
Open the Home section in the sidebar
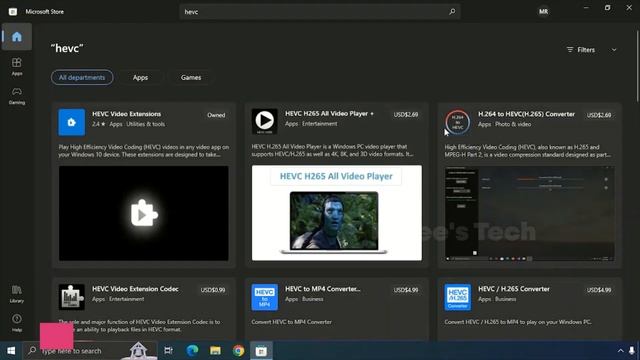17,37
